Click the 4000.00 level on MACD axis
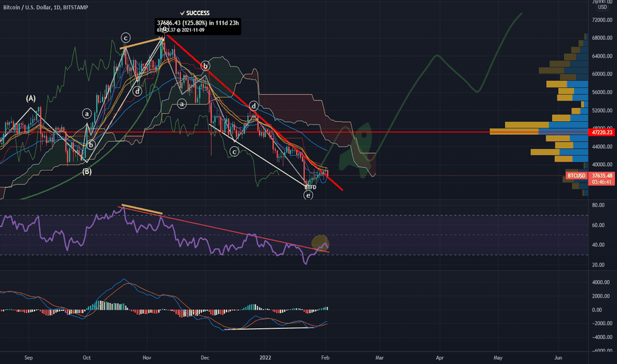The image size is (617, 364). pyautogui.click(x=601, y=282)
